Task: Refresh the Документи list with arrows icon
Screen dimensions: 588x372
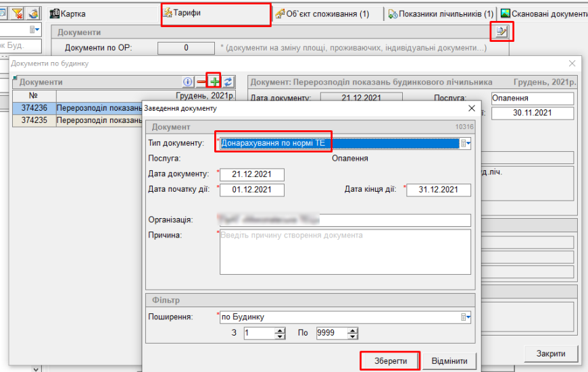Action: (228, 82)
